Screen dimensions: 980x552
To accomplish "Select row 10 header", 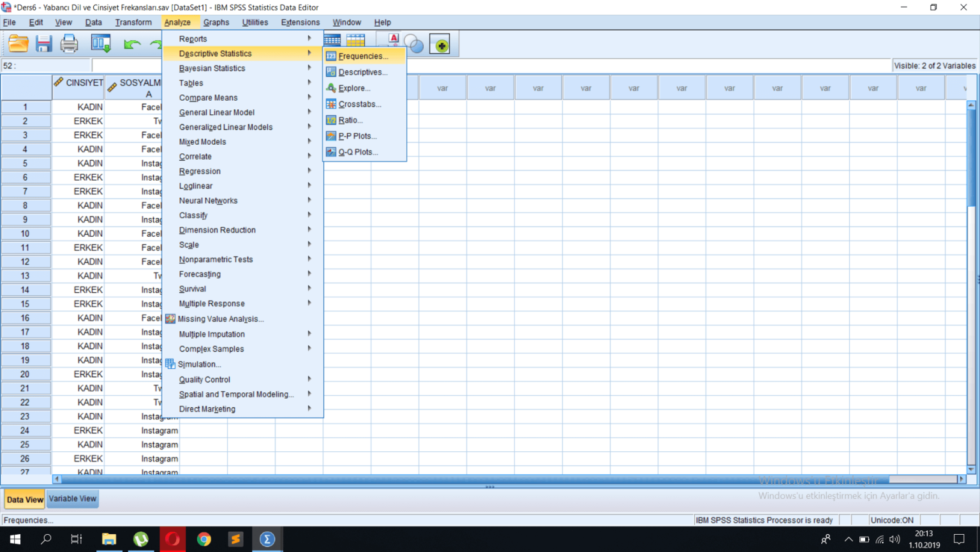I will pyautogui.click(x=26, y=234).
